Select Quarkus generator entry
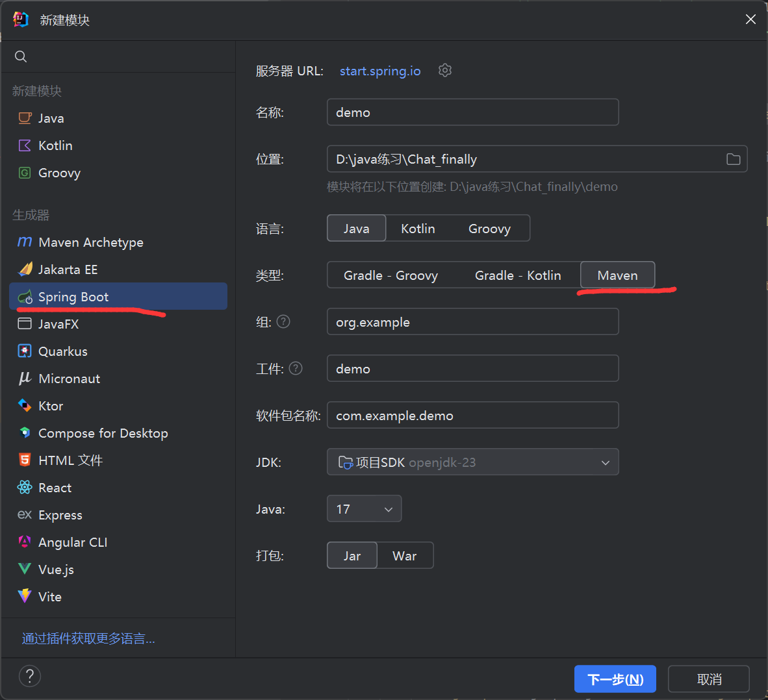 tap(118, 351)
